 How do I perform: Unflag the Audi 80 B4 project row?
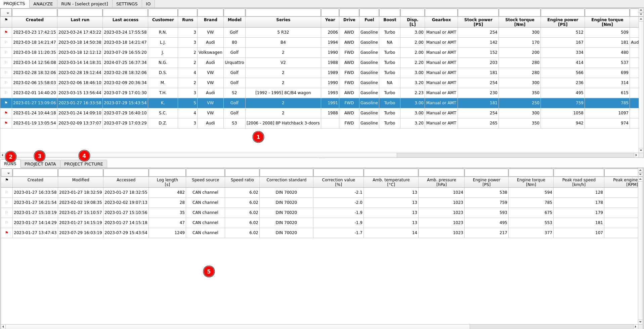click(x=6, y=42)
